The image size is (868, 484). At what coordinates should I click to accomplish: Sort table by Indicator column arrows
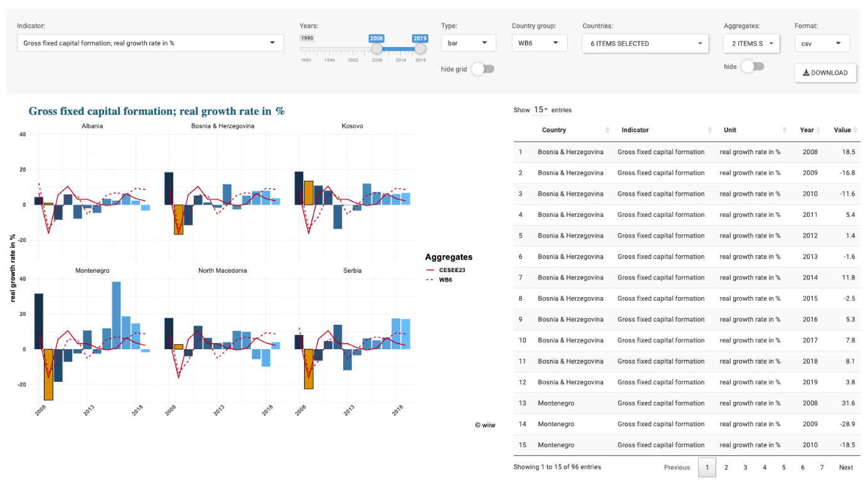[709, 130]
